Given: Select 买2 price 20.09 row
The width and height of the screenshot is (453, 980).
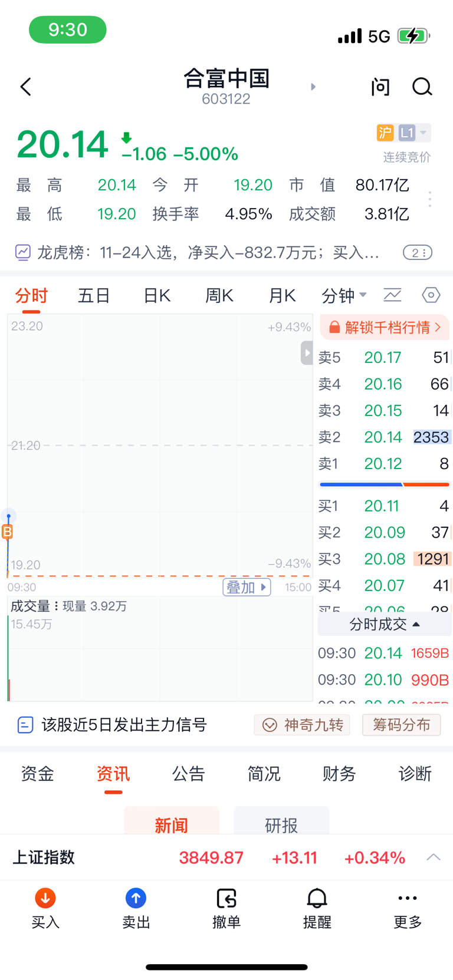Looking at the screenshot, I should (384, 533).
